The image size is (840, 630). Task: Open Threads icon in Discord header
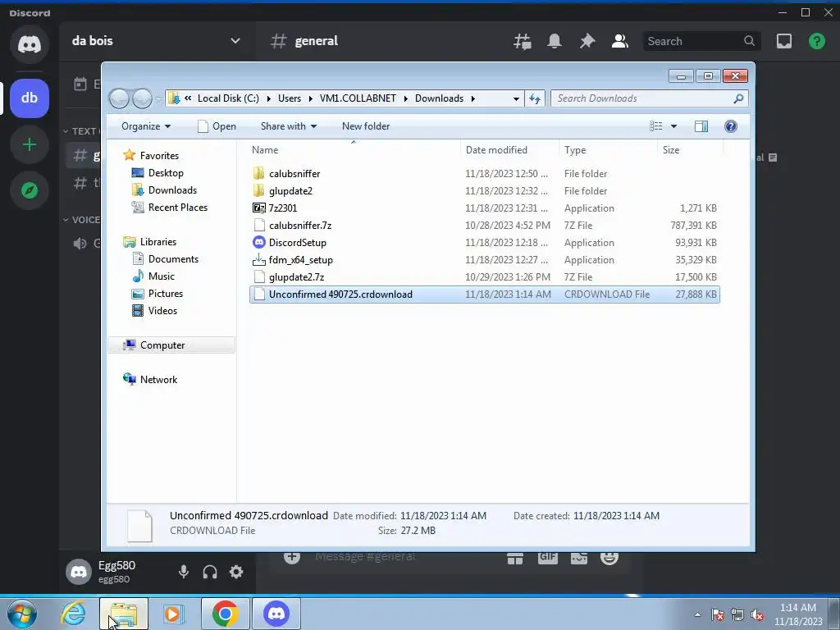point(523,41)
